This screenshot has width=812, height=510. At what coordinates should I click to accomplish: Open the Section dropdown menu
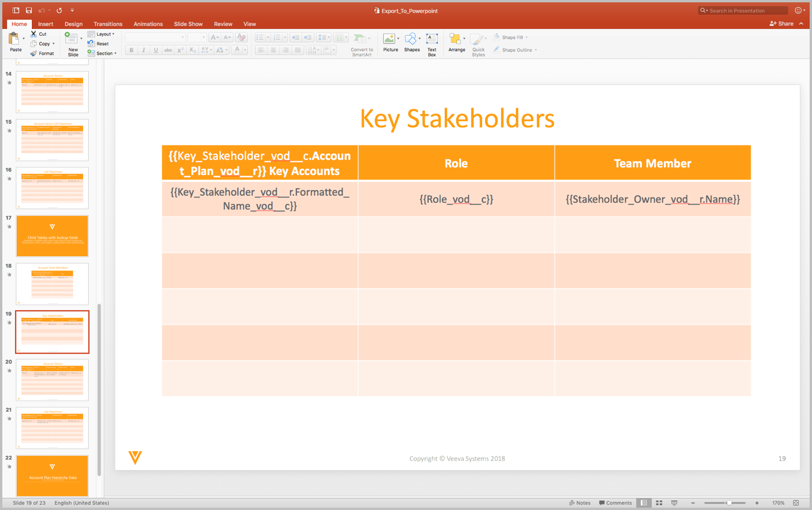point(105,53)
